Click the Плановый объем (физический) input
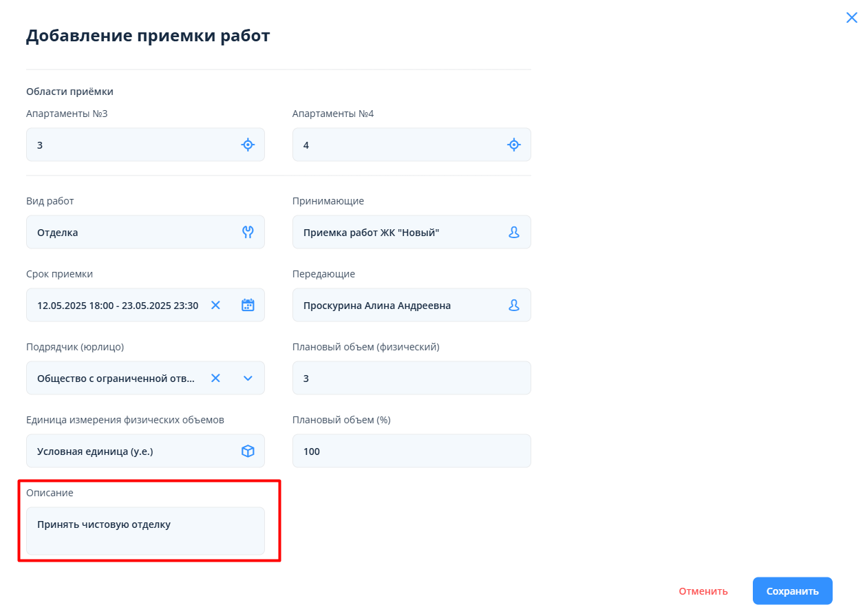This screenshot has height=616, width=865. click(x=411, y=378)
